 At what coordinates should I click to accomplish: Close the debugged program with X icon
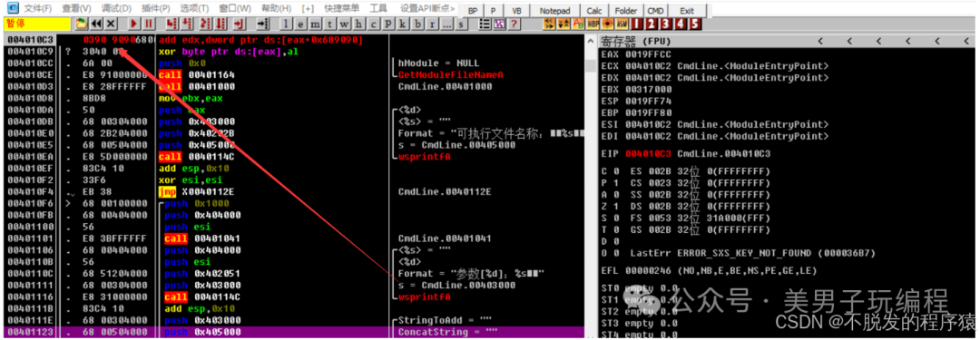tap(111, 24)
